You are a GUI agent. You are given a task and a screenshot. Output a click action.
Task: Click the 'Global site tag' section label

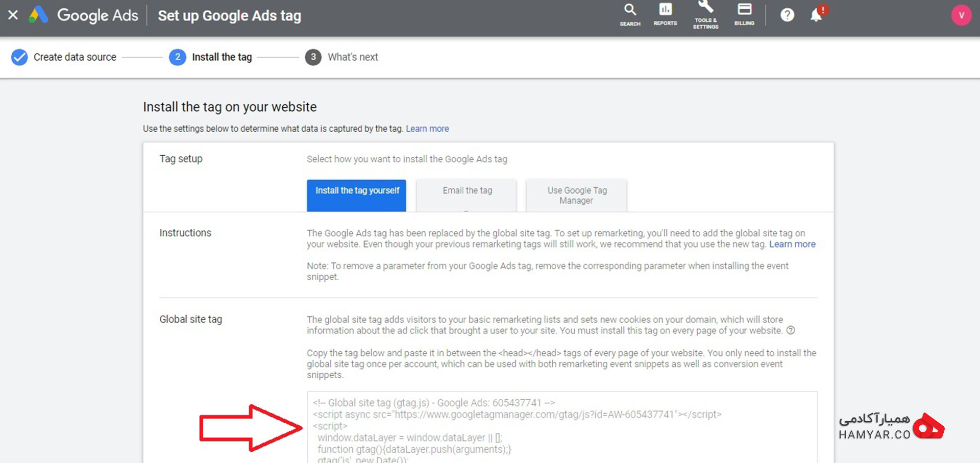(x=191, y=319)
